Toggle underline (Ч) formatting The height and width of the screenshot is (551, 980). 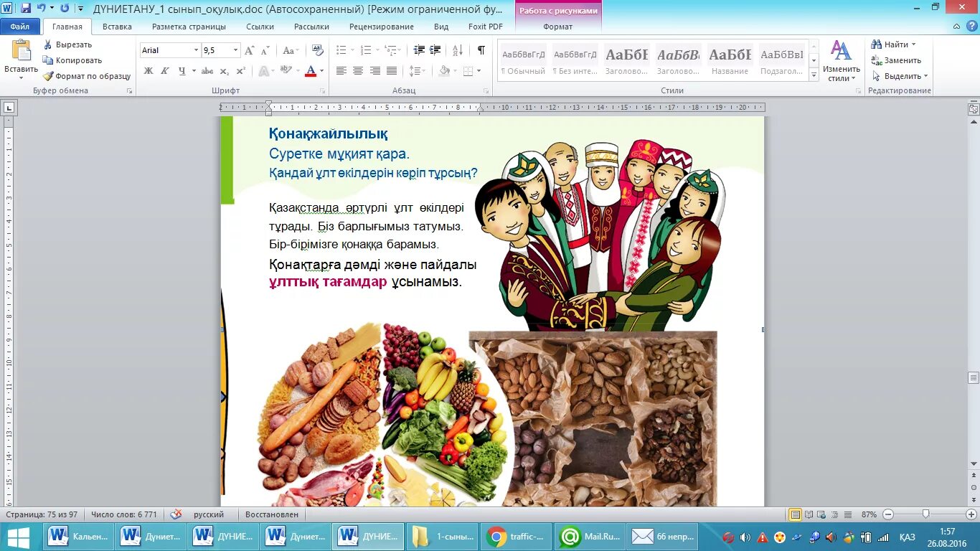coord(182,71)
